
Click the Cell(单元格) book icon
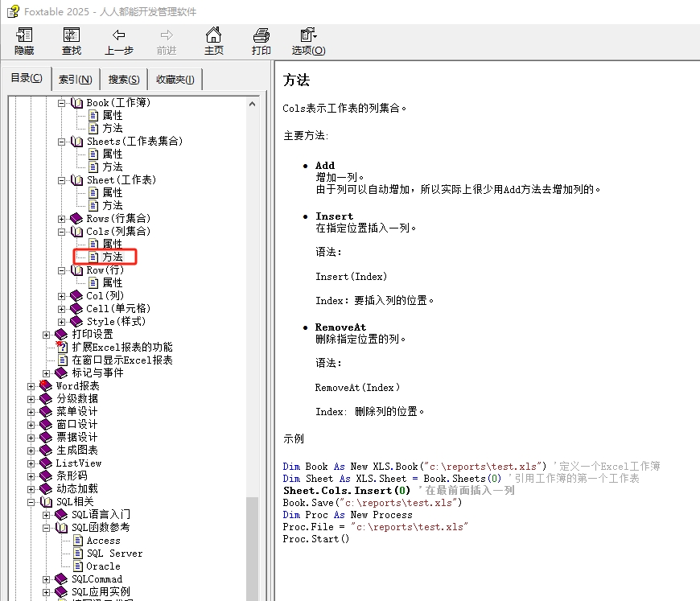pyautogui.click(x=76, y=309)
